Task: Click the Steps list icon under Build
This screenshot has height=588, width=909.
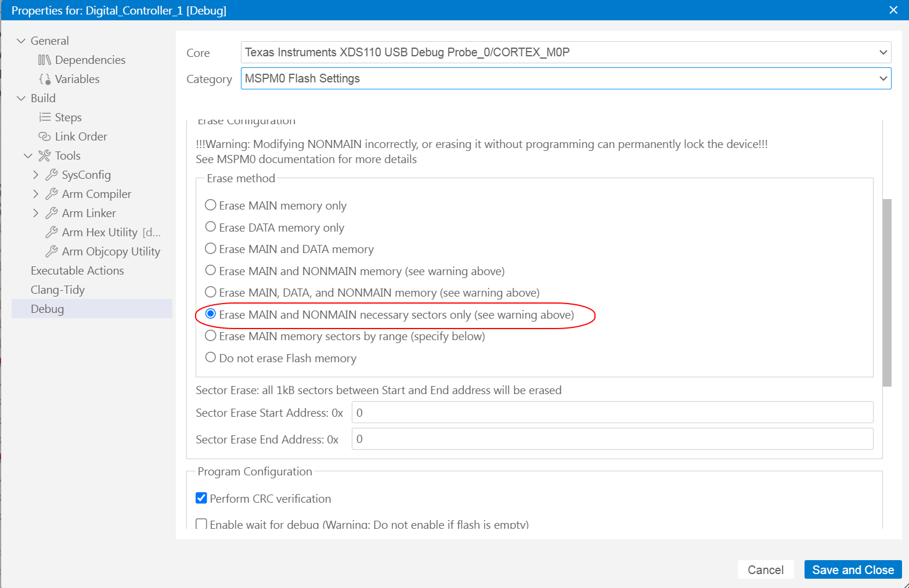Action: point(45,117)
